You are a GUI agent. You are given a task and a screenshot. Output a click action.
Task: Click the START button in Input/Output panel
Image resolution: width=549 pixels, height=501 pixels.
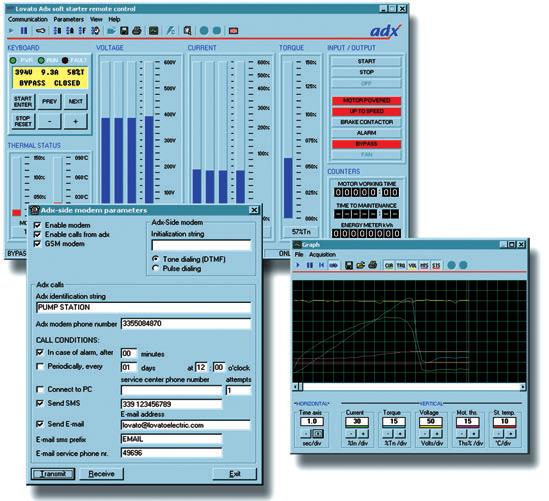(x=366, y=61)
